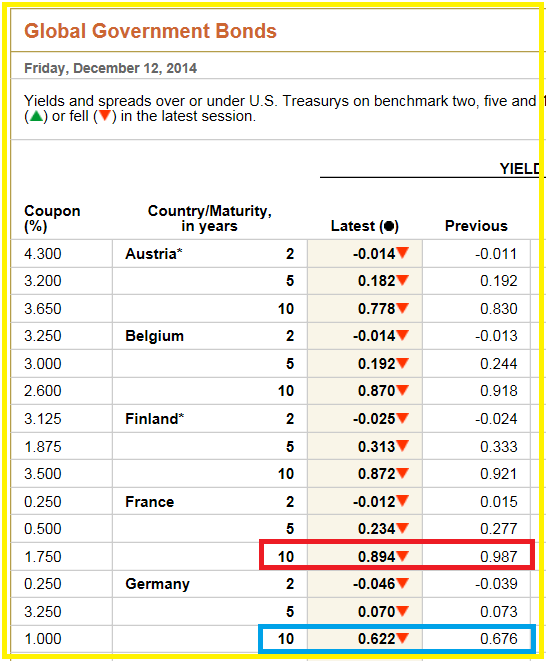This screenshot has width=546, height=661.
Task: Click the green up triangle legend icon
Action: point(36,116)
